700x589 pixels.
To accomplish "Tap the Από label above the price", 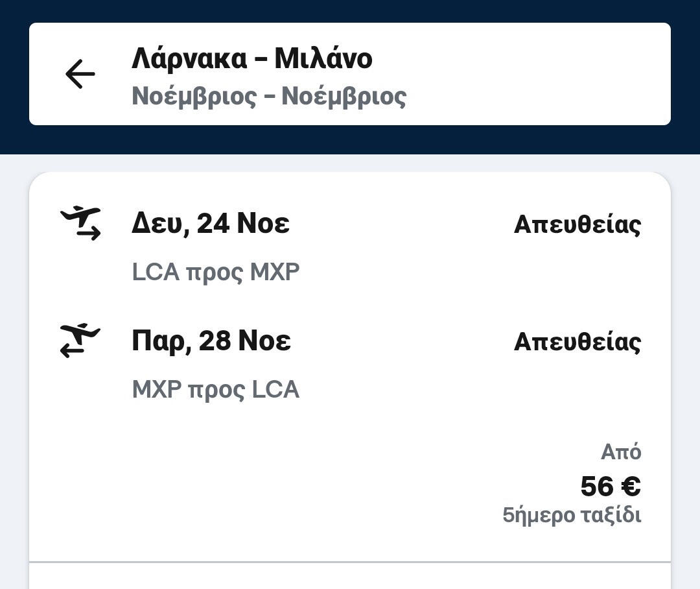I will 620,451.
